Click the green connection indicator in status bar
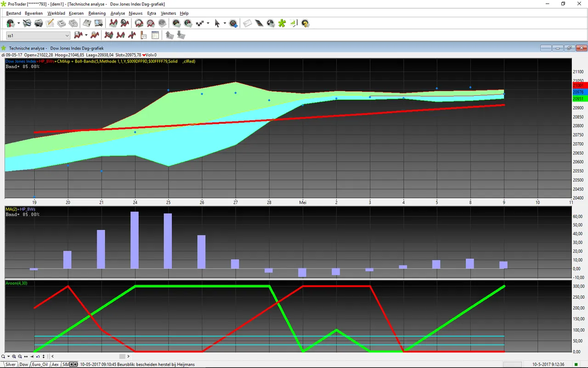Screen dimensions: 588x368 tap(576, 364)
